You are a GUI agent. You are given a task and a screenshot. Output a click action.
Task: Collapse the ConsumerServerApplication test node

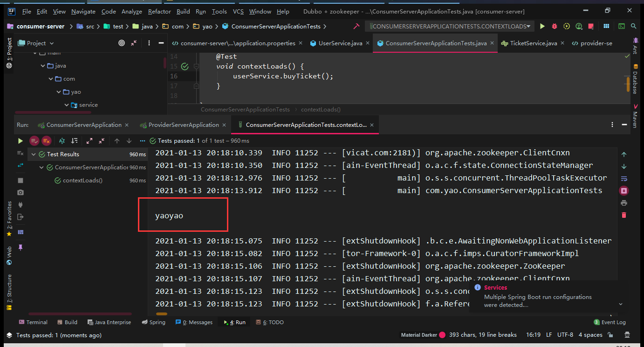click(x=41, y=167)
